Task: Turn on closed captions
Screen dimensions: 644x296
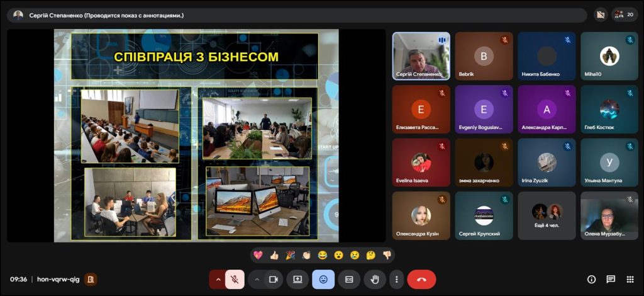Action: tap(349, 280)
